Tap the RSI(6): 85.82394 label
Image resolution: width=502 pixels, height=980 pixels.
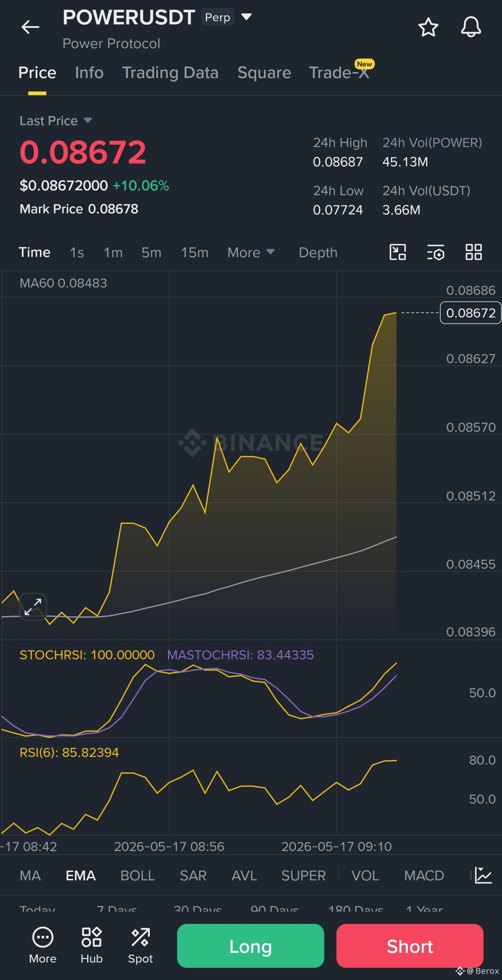tap(69, 752)
